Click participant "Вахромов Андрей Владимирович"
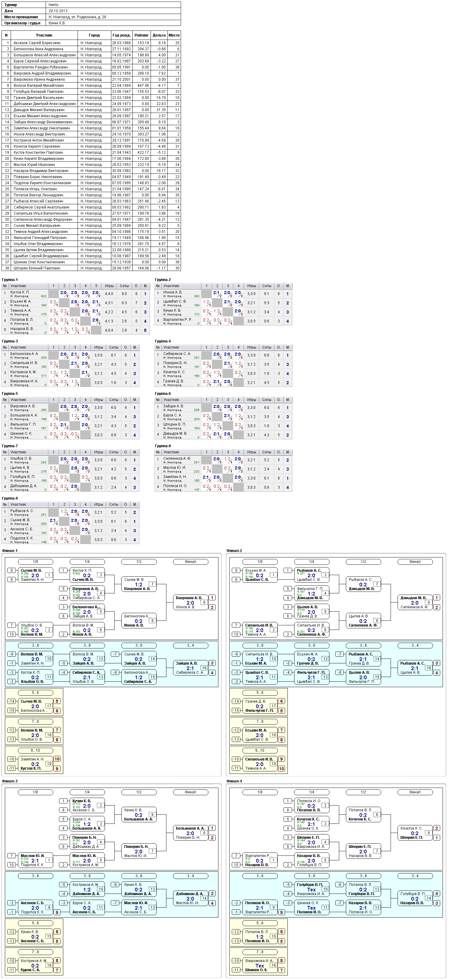This screenshot has width=449, height=980. tap(42, 73)
